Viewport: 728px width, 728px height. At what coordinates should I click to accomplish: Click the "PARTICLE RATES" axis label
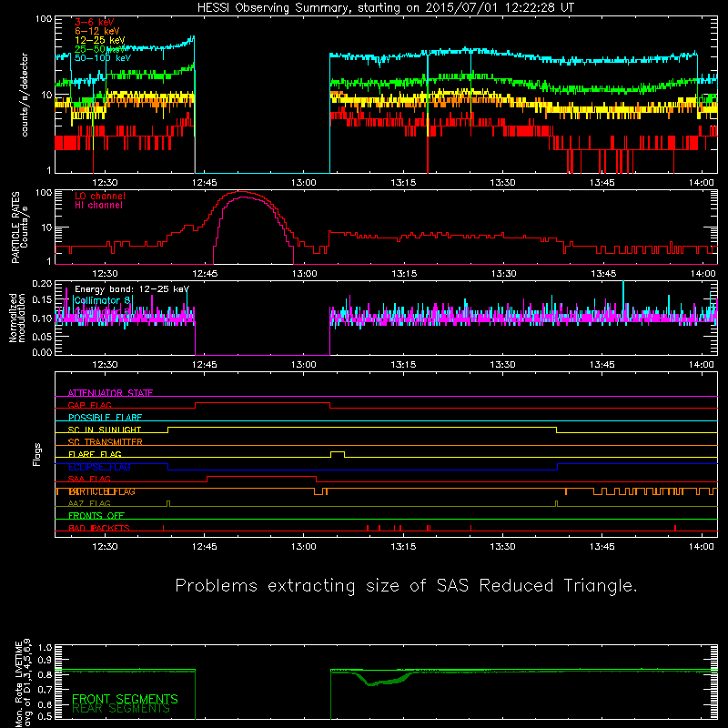[x=15, y=227]
